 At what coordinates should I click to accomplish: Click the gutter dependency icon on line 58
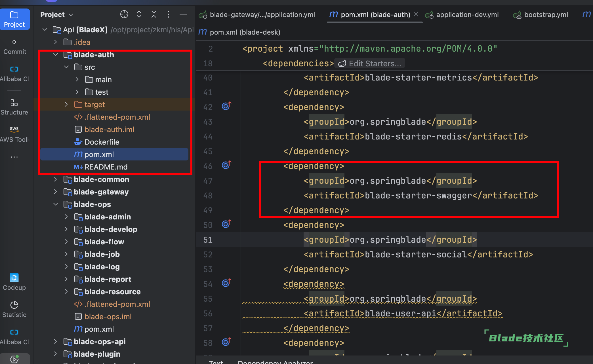tap(226, 342)
